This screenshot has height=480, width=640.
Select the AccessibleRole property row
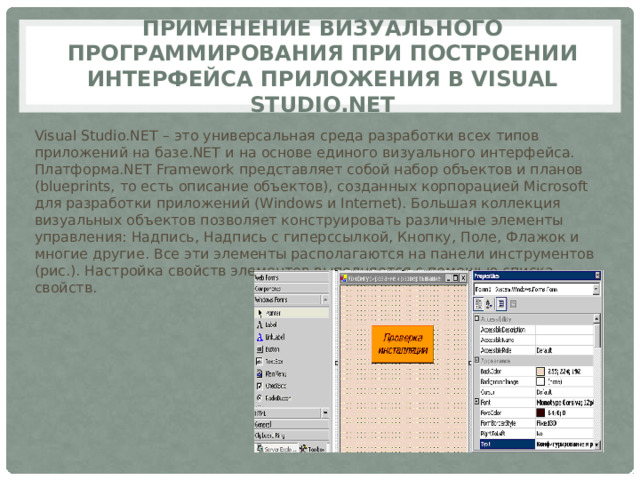point(536,350)
